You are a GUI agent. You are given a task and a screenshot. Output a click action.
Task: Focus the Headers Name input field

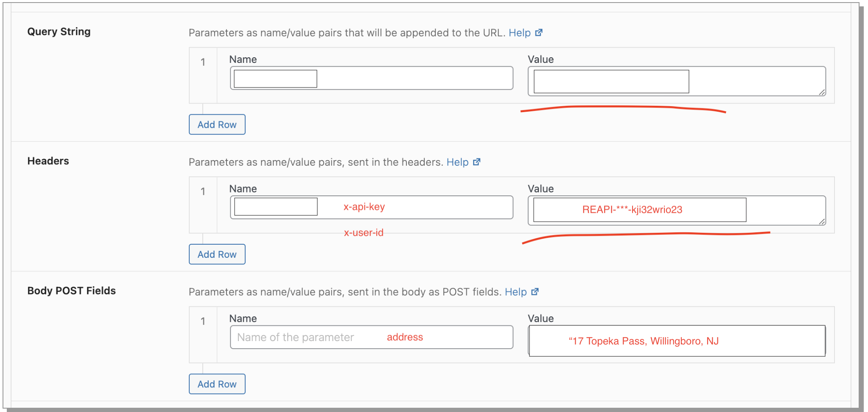coord(372,207)
